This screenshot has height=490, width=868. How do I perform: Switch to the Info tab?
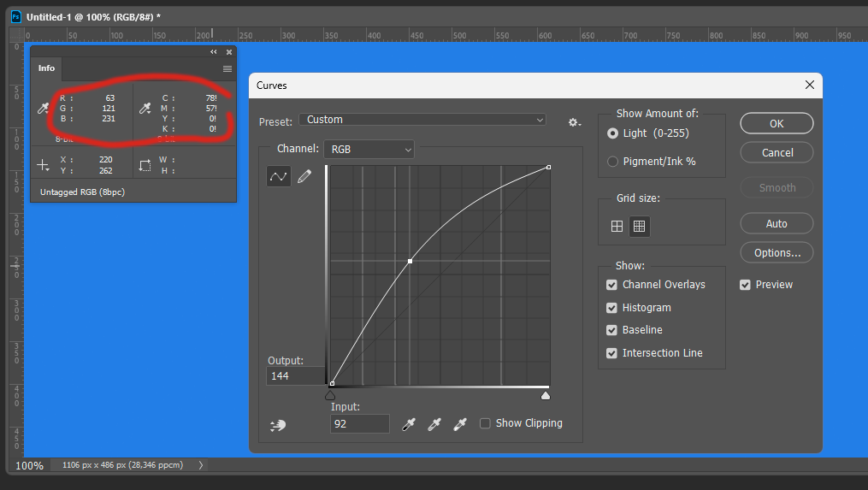click(46, 68)
